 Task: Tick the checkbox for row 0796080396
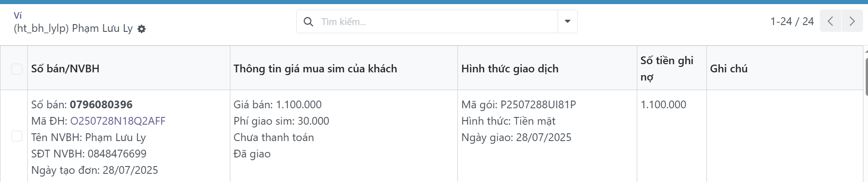pos(17,136)
